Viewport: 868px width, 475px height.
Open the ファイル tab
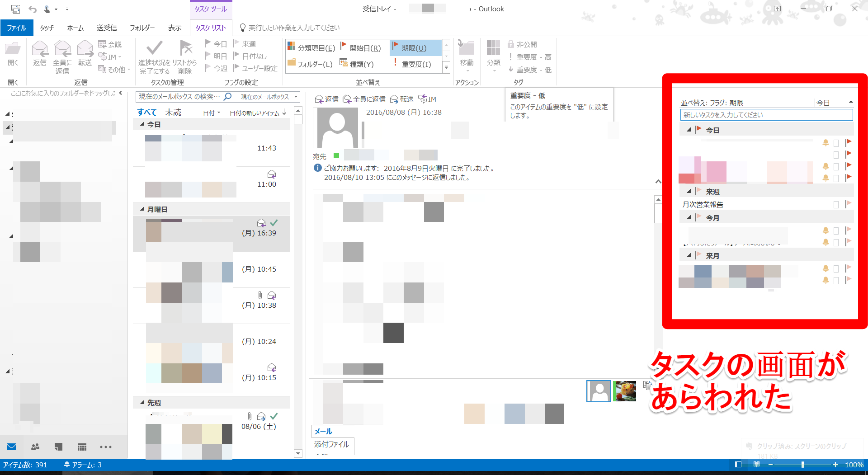[16, 28]
